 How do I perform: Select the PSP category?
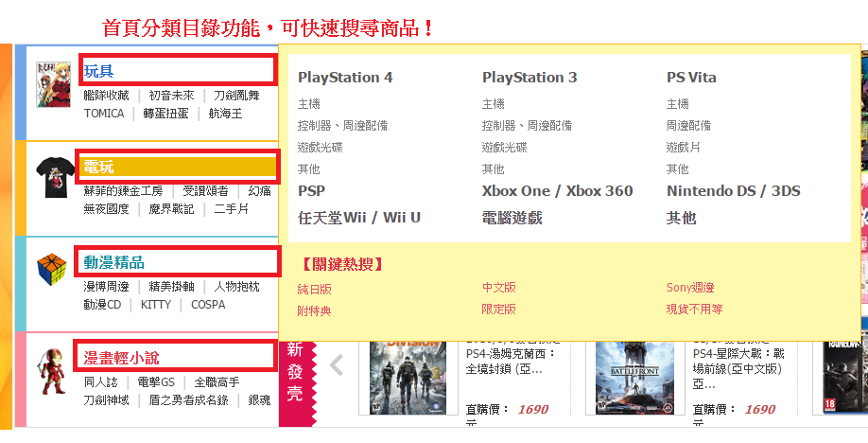tap(312, 190)
